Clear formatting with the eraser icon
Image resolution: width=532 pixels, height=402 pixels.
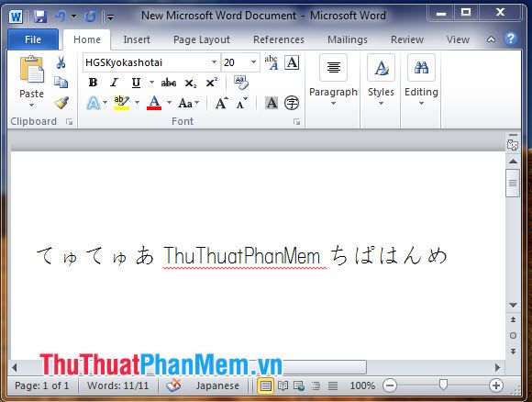coord(241,83)
